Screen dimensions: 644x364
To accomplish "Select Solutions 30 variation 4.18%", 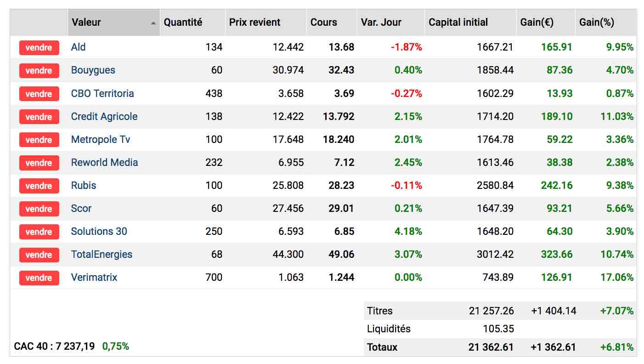I will coord(408,231).
